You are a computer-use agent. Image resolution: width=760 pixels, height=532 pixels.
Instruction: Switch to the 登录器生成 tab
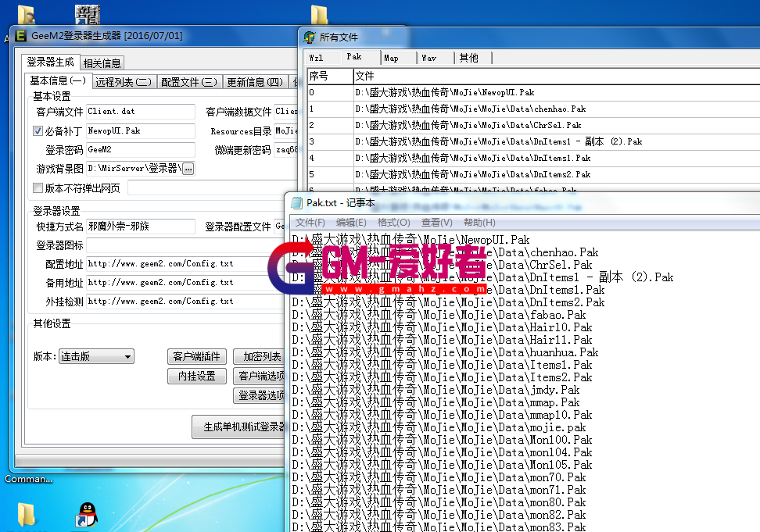coord(50,62)
